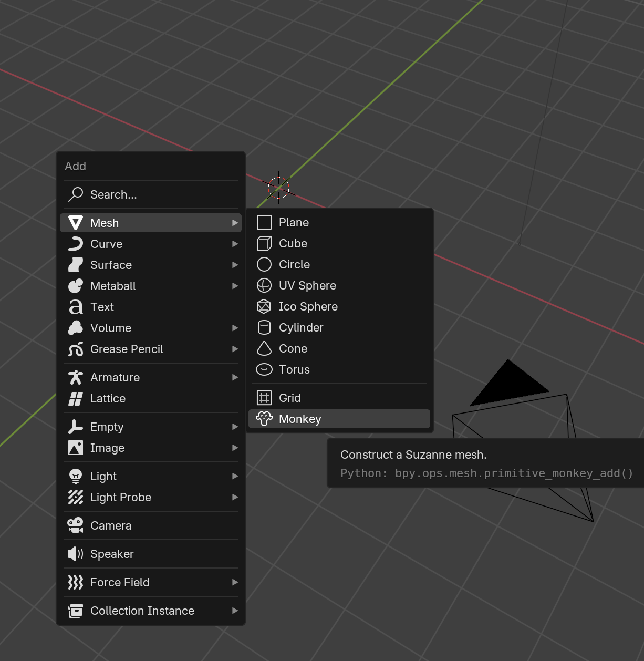Viewport: 644px width, 661px height.
Task: Click the Curve icon in Add menu
Action: 76,244
